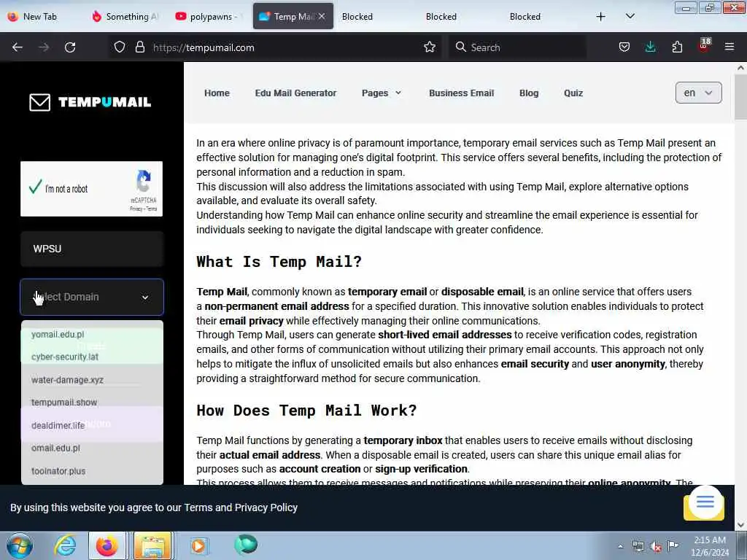Reload the tempumail page

click(x=70, y=47)
